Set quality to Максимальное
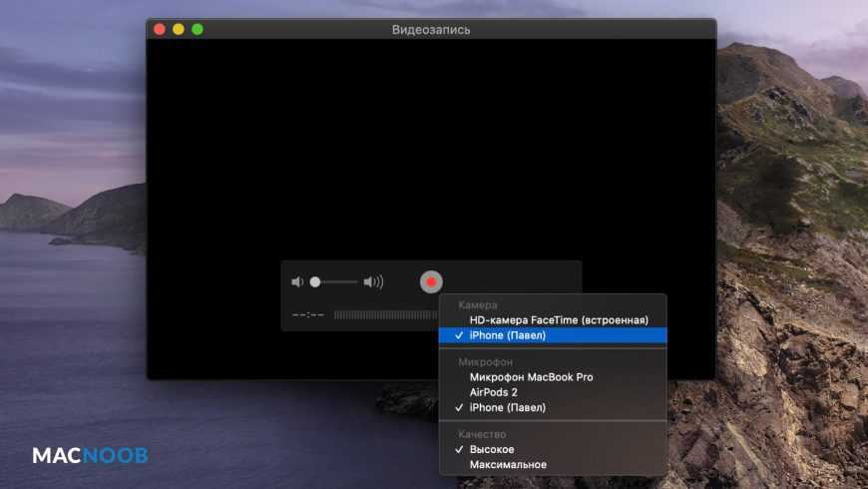The height and width of the screenshot is (489, 868). [508, 464]
